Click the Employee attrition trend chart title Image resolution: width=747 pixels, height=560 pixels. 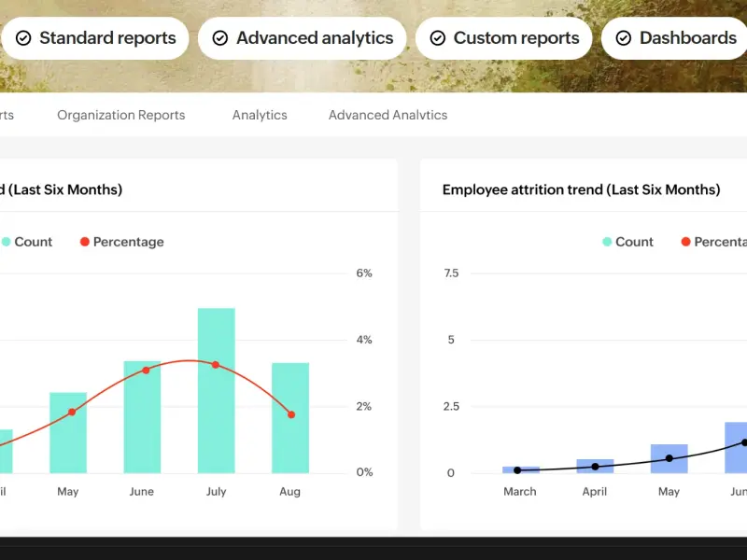tap(581, 189)
